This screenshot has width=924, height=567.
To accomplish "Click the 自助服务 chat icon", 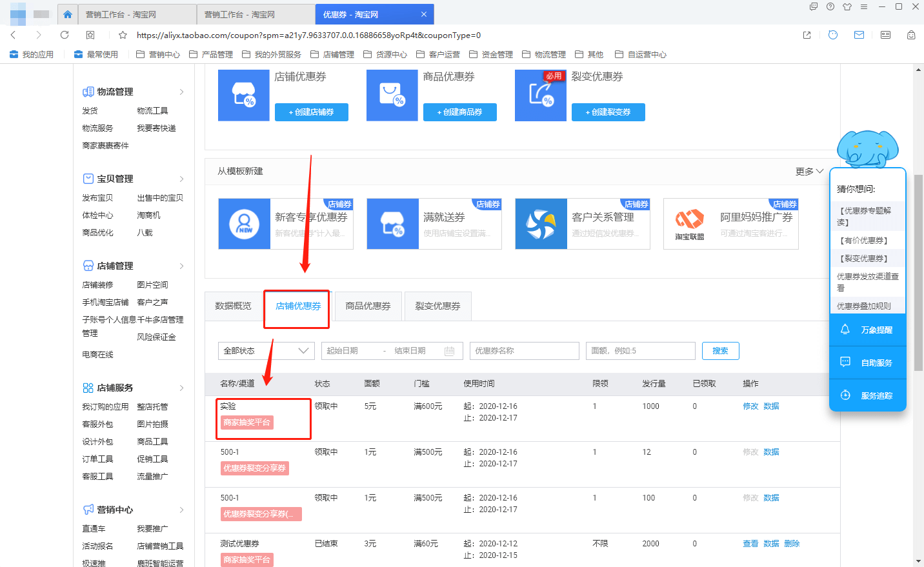I will coord(845,363).
